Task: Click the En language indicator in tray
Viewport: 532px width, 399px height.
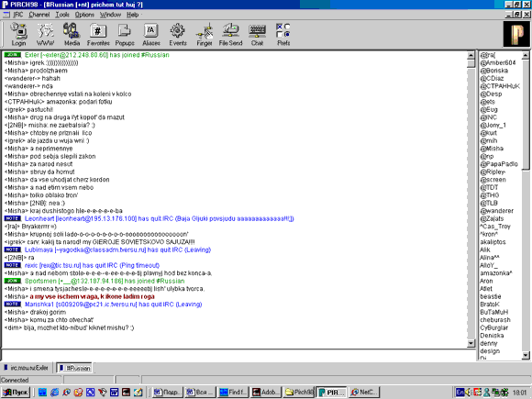Action: pyautogui.click(x=460, y=393)
